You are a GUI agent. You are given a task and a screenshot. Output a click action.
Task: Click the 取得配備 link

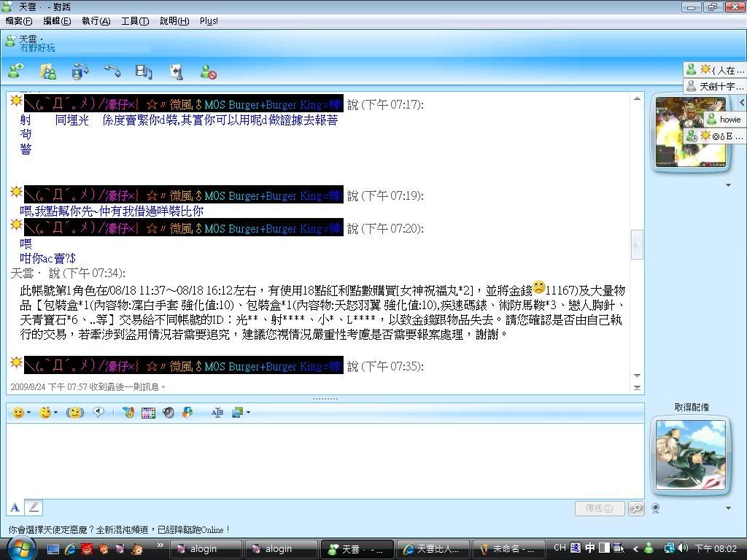coord(691,408)
